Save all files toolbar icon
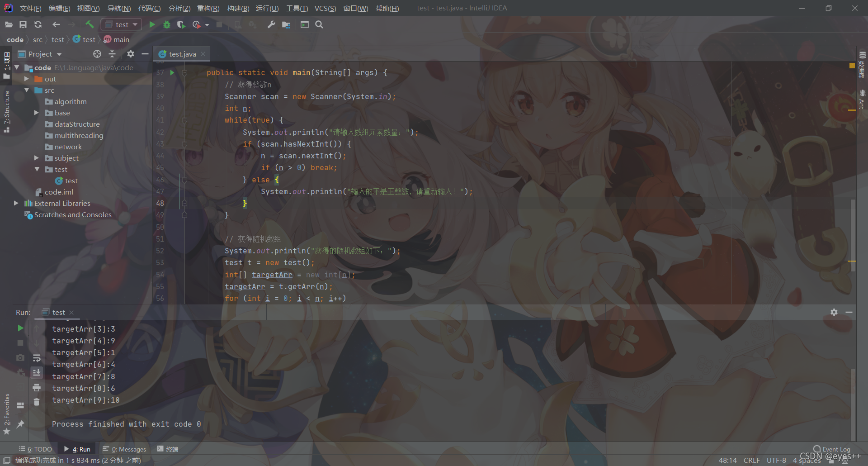This screenshot has width=868, height=466. [23, 24]
